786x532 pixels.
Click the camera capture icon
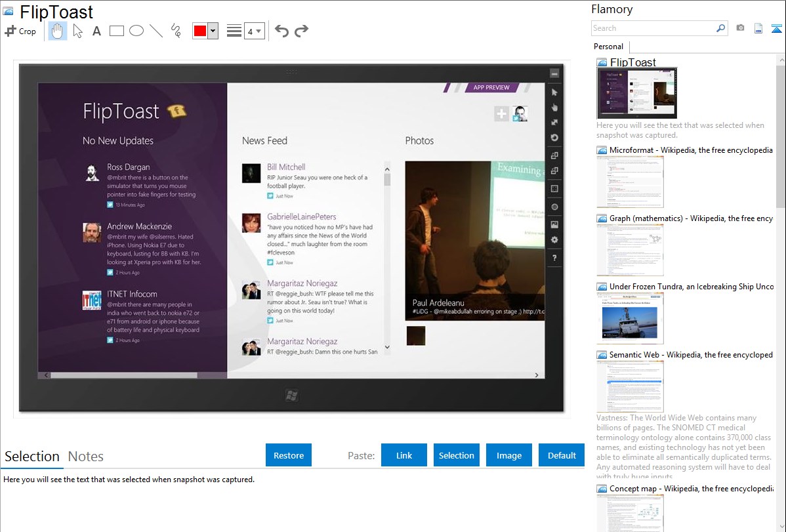(740, 28)
